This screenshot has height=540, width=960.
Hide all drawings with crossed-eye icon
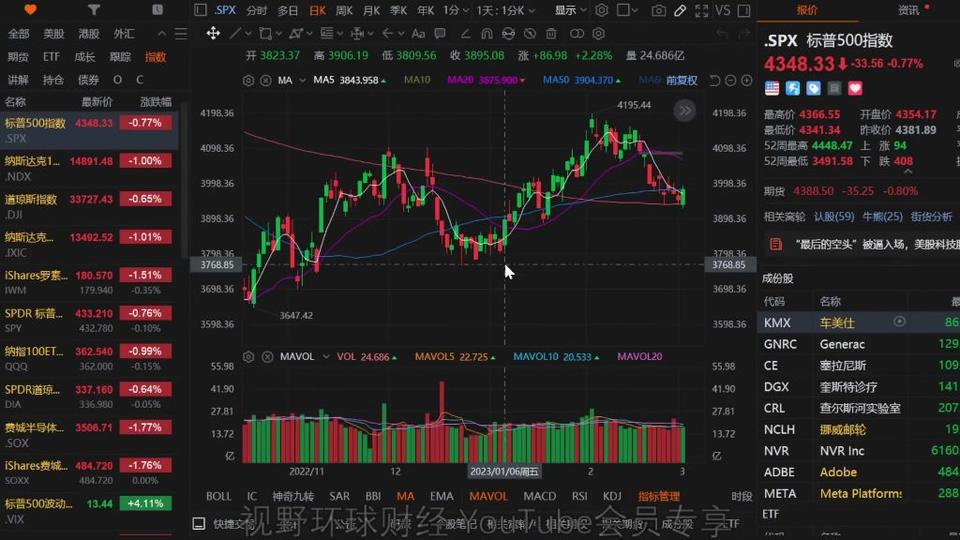click(x=530, y=33)
